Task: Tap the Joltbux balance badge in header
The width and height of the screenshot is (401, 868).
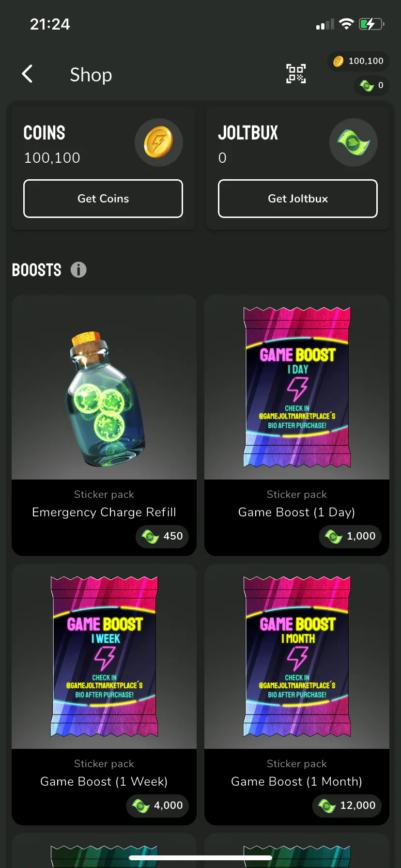Action: [x=371, y=85]
